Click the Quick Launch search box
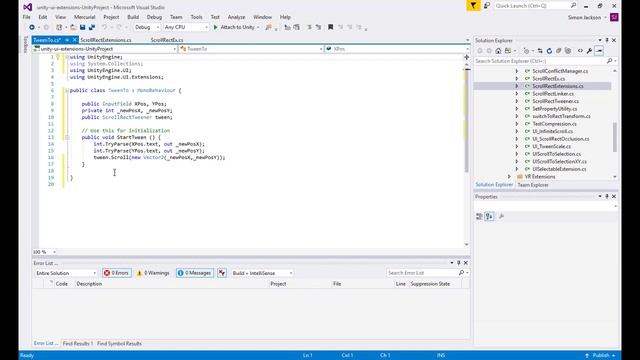The height and width of the screenshot is (360, 640). (x=536, y=6)
